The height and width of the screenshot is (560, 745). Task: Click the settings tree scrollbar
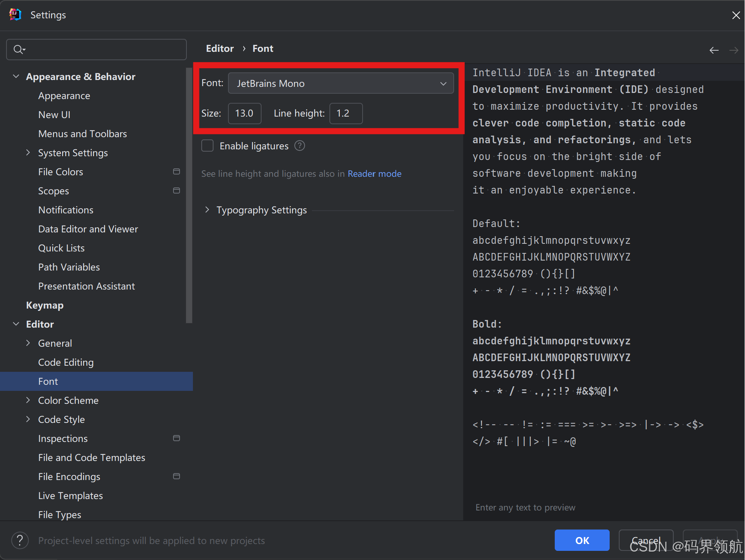(189, 195)
